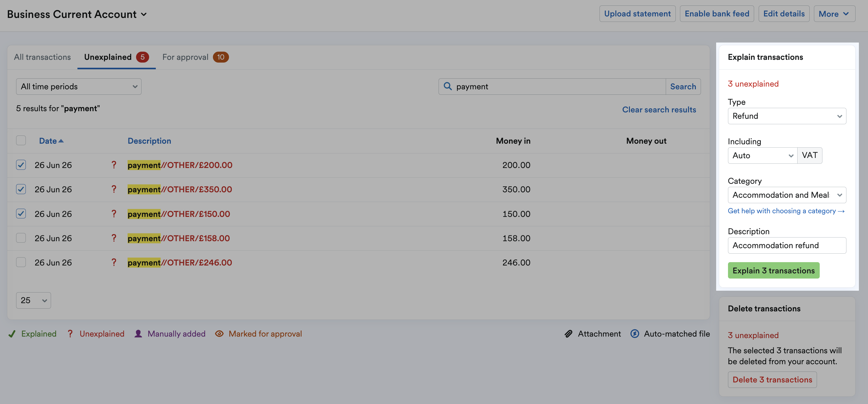Click the 246.00 Money in amount
868x404 pixels.
pyautogui.click(x=516, y=262)
